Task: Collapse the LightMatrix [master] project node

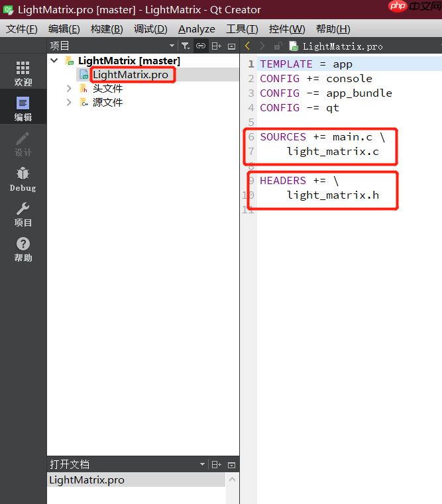Action: (54, 60)
